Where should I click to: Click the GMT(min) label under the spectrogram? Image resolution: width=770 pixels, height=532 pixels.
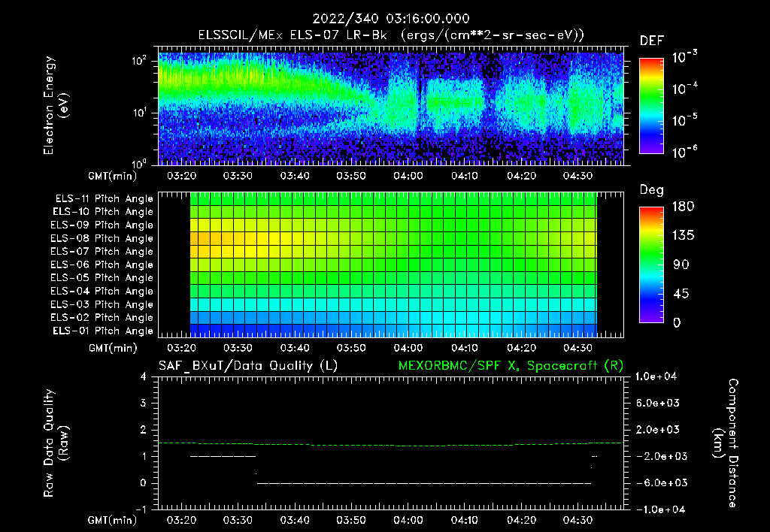pos(113,176)
